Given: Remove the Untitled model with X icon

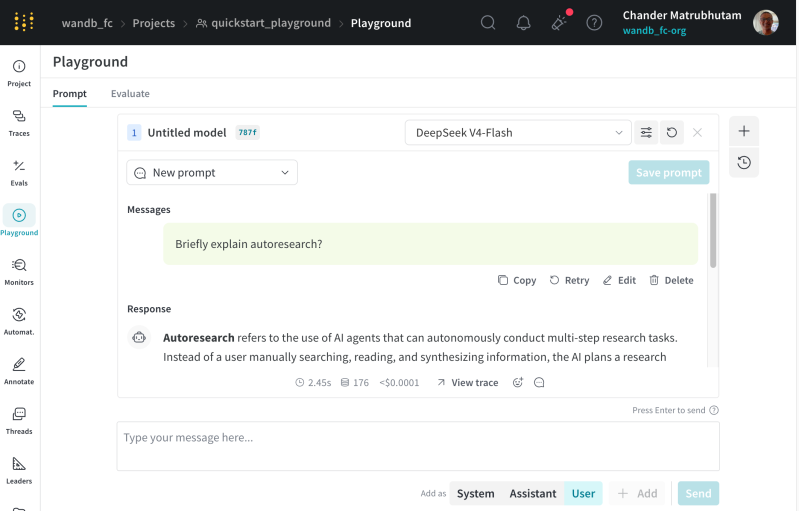Looking at the screenshot, I should [x=697, y=132].
